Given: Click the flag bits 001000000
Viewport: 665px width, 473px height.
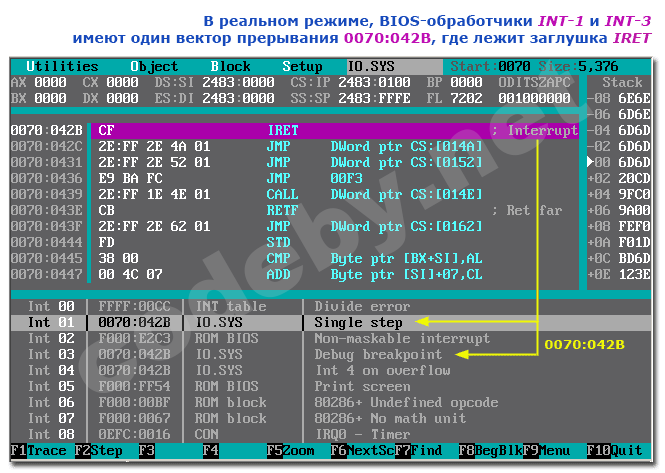Looking at the screenshot, I should tap(534, 98).
